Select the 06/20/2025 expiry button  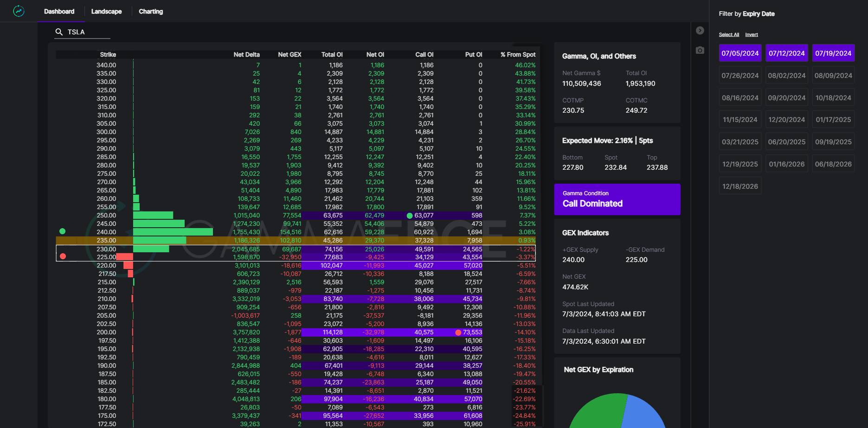[787, 142]
